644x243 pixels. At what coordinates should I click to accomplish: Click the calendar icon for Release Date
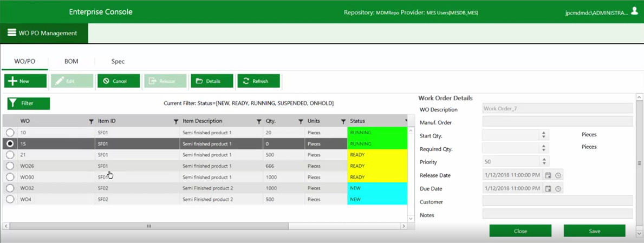(548, 175)
